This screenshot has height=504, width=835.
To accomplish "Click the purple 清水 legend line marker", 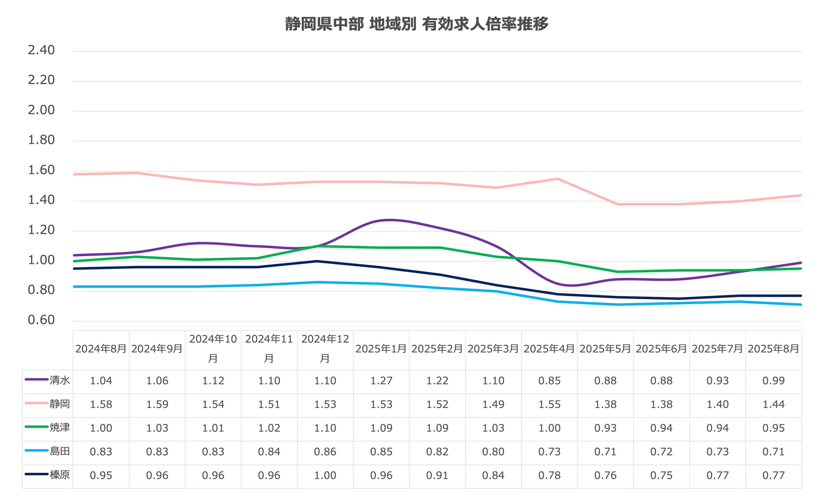I will (36, 379).
